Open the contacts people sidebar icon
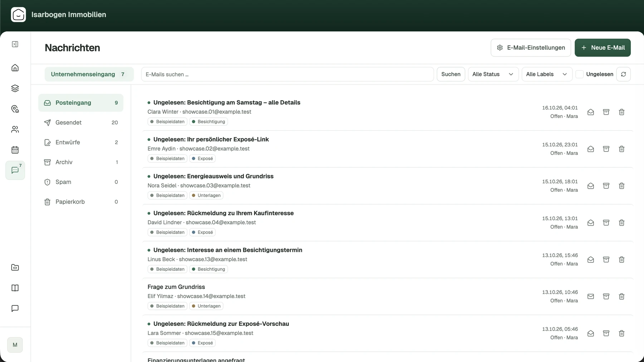Viewport: 644px width, 362px height. [15, 129]
